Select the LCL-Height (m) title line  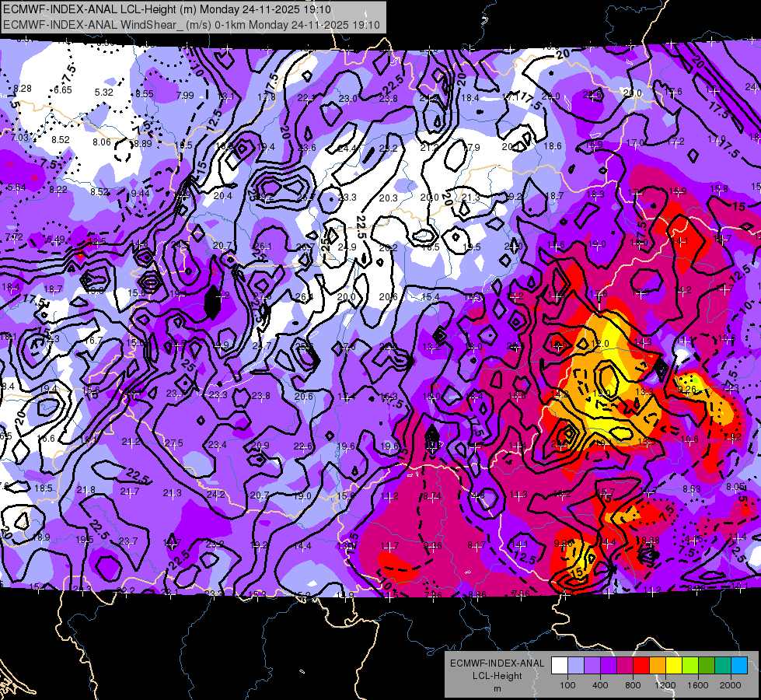(x=167, y=9)
